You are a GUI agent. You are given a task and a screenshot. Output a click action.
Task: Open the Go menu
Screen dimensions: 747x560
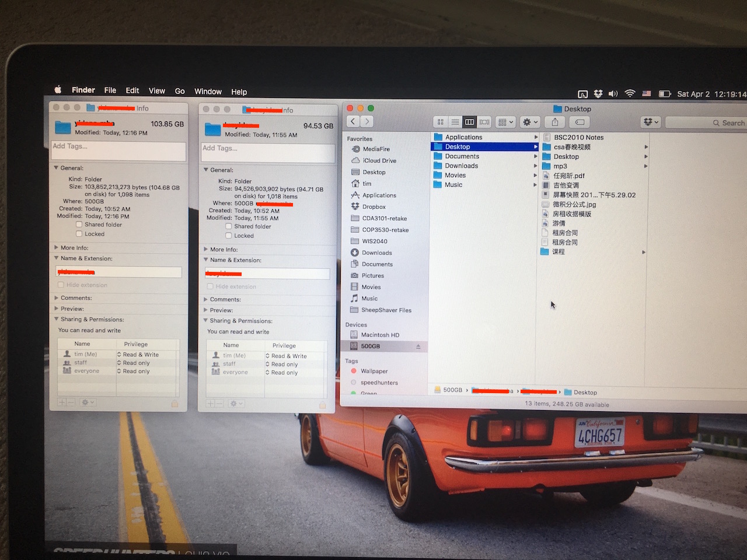coord(180,91)
